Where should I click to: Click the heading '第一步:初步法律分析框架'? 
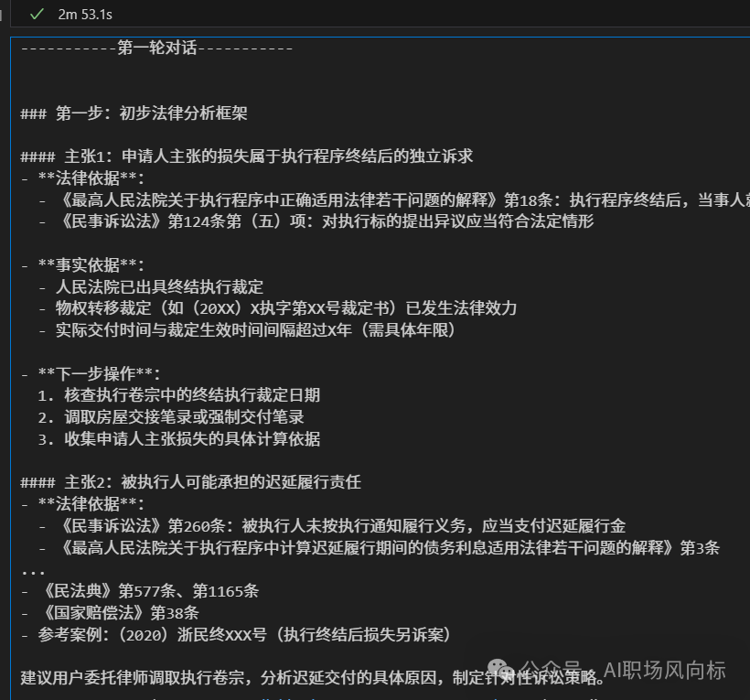click(134, 113)
